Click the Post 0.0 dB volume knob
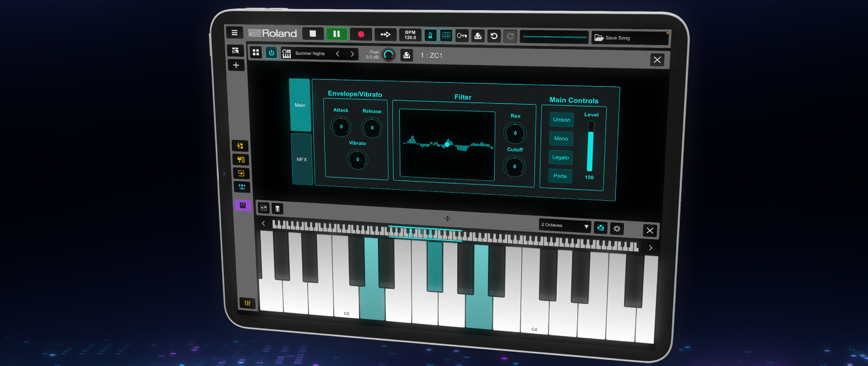 388,55
